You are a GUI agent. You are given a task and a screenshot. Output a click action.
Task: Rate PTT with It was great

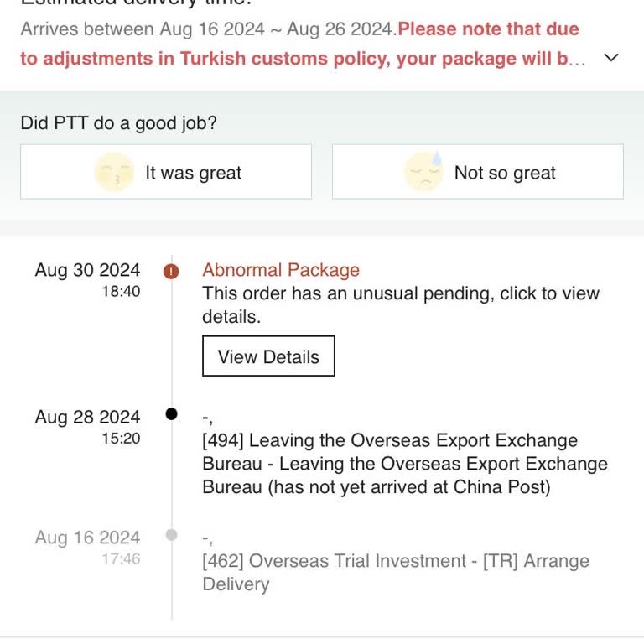click(166, 172)
